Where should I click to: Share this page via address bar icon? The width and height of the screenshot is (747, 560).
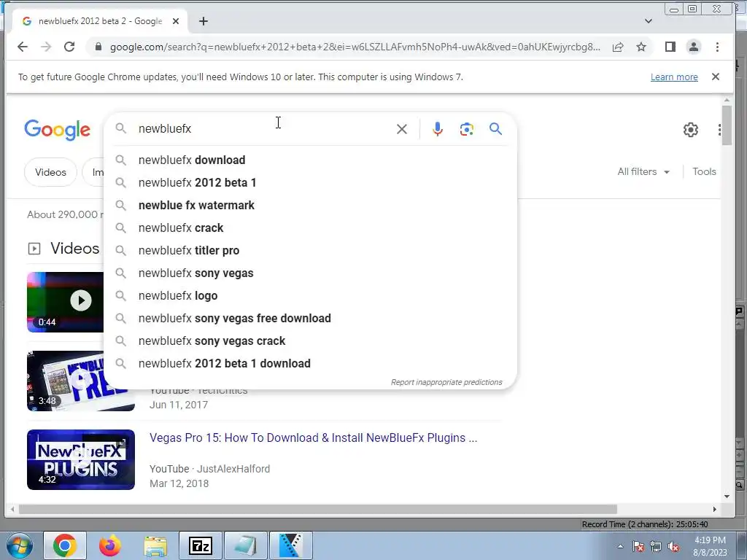click(x=618, y=47)
